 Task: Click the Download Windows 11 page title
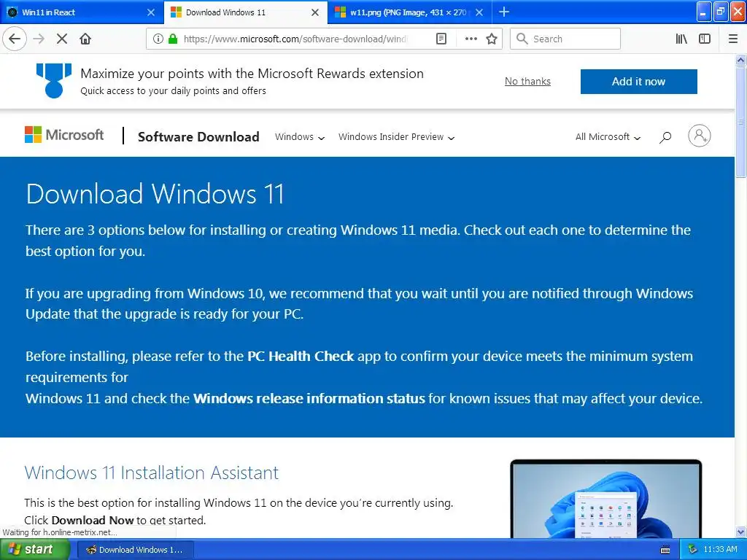click(155, 194)
